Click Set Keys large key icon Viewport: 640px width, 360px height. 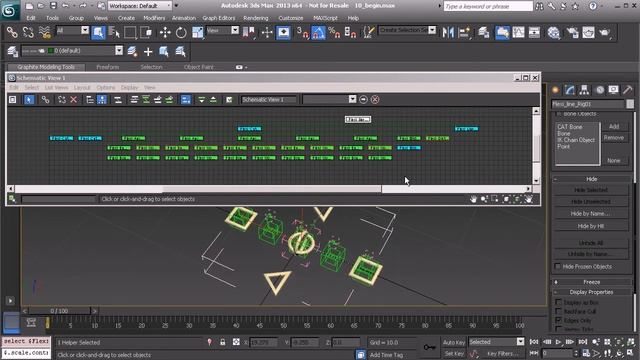tap(429, 347)
